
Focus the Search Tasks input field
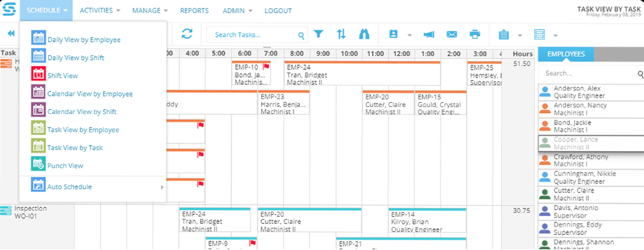point(256,35)
